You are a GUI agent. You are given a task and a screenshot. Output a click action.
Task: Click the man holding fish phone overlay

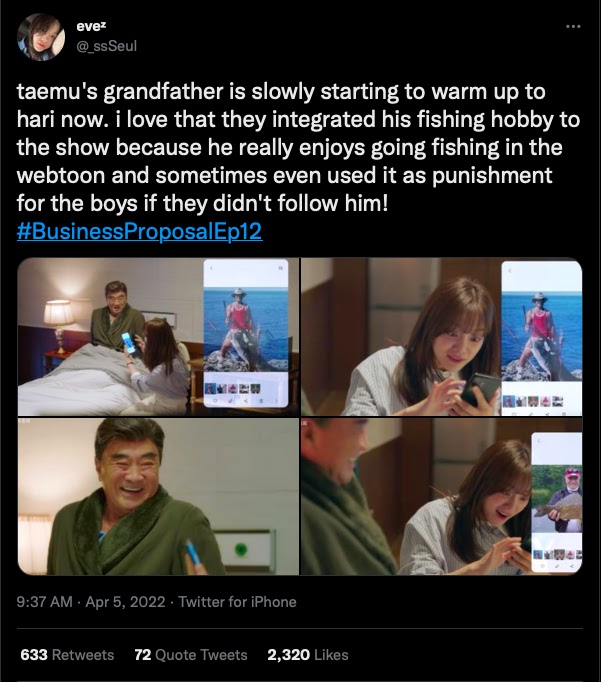pyautogui.click(x=557, y=502)
